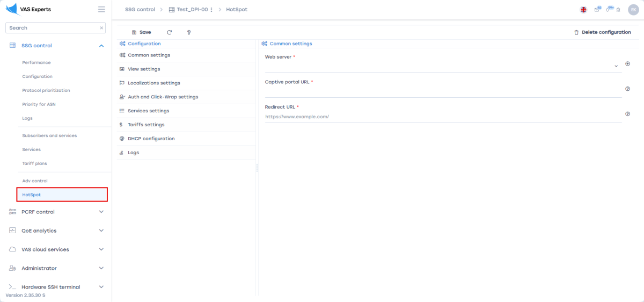Click Delete configuration
The height and width of the screenshot is (302, 644).
[602, 32]
